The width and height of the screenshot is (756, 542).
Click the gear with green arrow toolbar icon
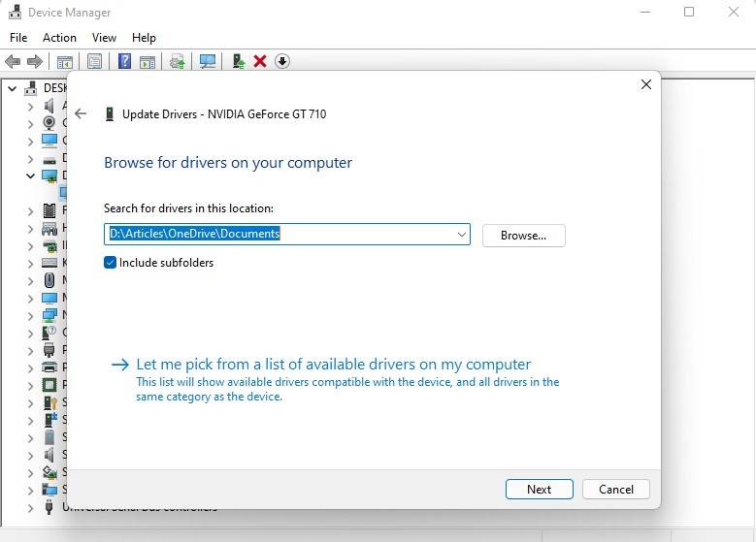click(177, 62)
